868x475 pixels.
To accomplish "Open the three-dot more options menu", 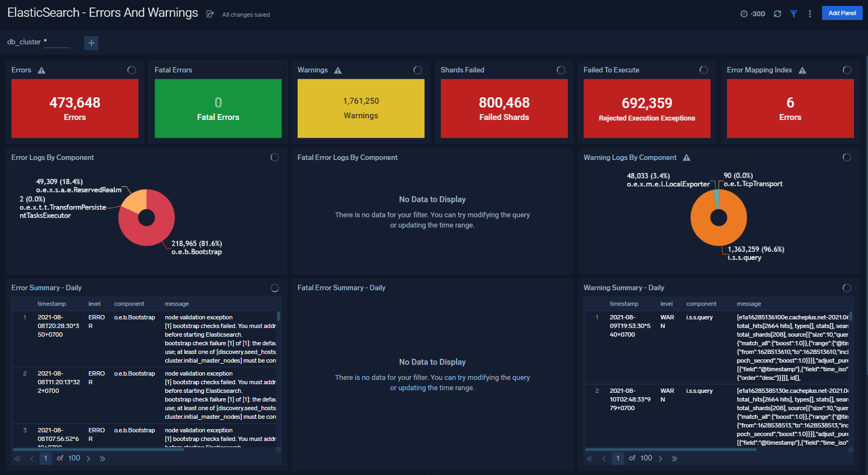I will point(810,14).
